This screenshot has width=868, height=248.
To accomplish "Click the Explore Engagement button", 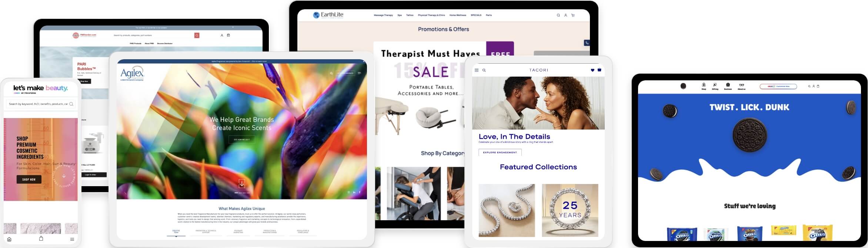I will [500, 152].
